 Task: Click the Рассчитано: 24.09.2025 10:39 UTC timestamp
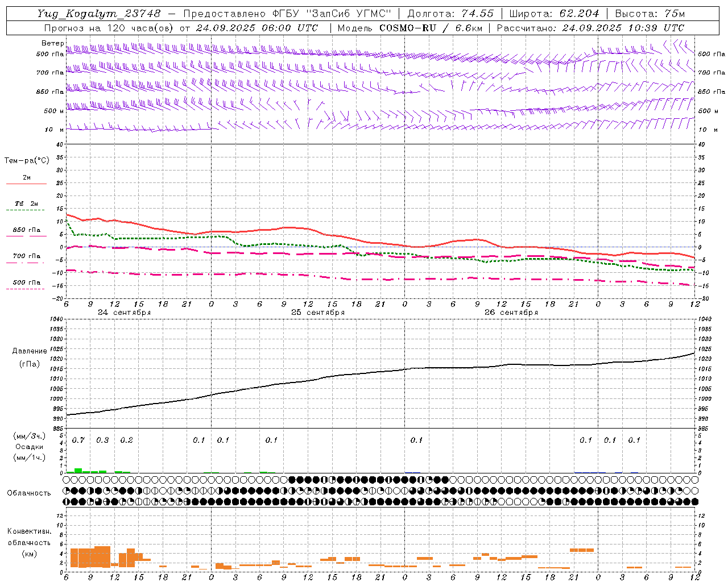click(x=590, y=28)
